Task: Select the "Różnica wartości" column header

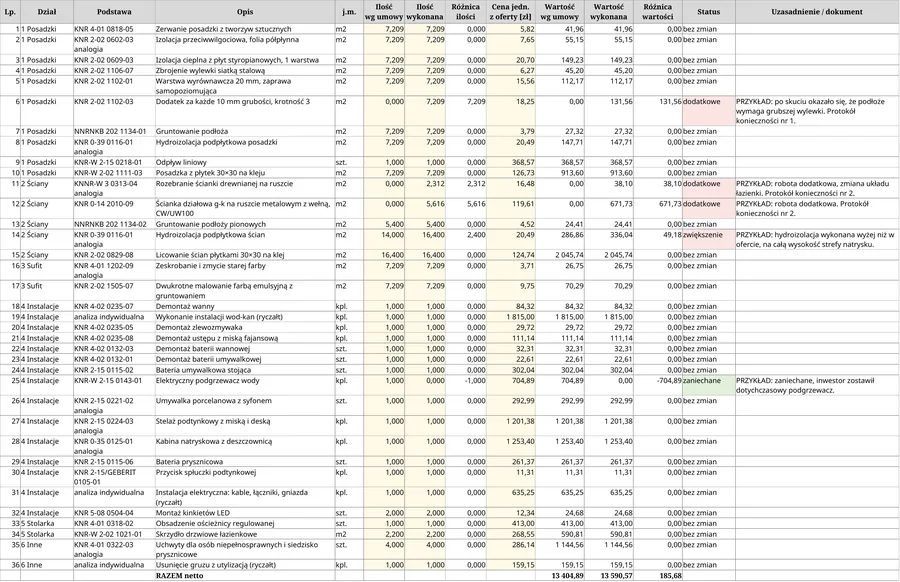Action: pyautogui.click(x=657, y=11)
